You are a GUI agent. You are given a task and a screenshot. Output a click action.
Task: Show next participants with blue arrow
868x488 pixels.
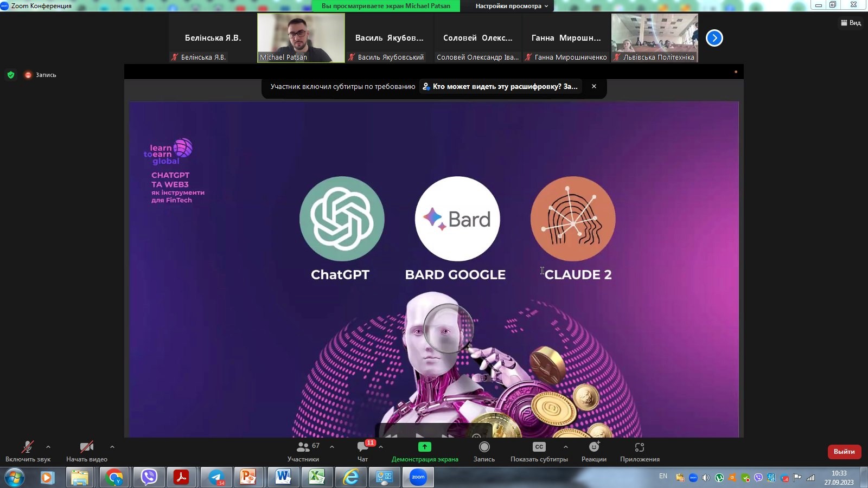714,38
